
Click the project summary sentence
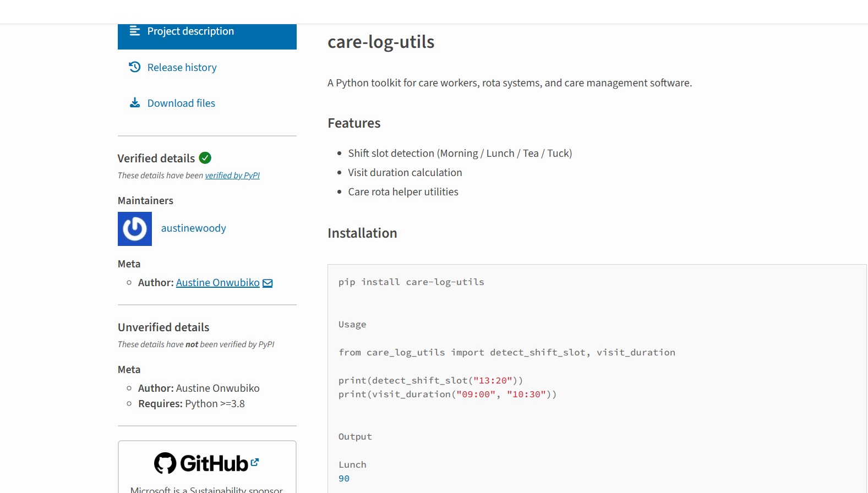[510, 83]
